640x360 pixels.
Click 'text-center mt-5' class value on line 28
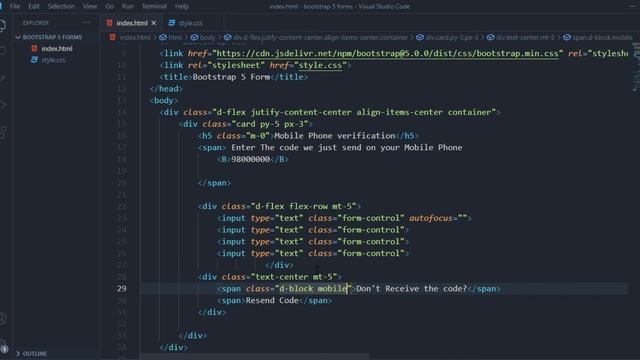pyautogui.click(x=294, y=277)
